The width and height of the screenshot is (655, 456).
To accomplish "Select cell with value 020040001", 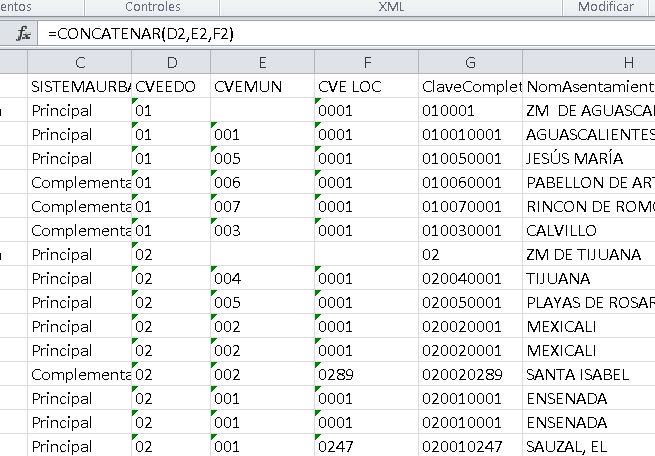I will click(470, 279).
